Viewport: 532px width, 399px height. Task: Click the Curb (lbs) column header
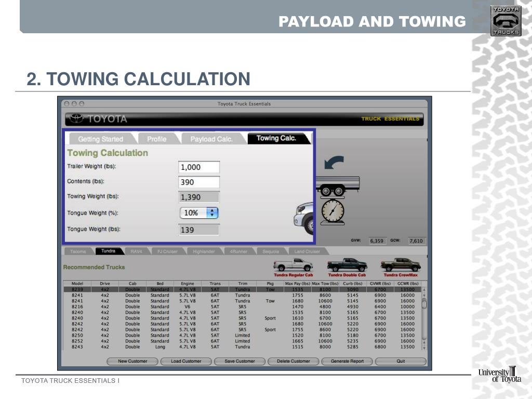pyautogui.click(x=353, y=284)
